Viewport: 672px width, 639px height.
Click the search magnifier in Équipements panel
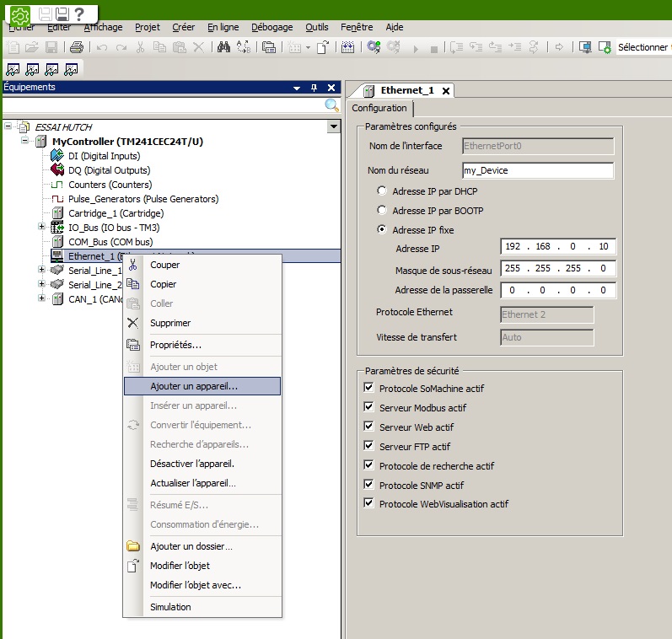(x=332, y=105)
